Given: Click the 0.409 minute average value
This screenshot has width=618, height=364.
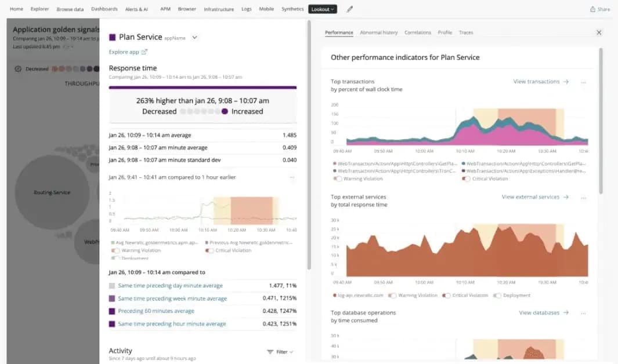Looking at the screenshot, I should point(290,148).
